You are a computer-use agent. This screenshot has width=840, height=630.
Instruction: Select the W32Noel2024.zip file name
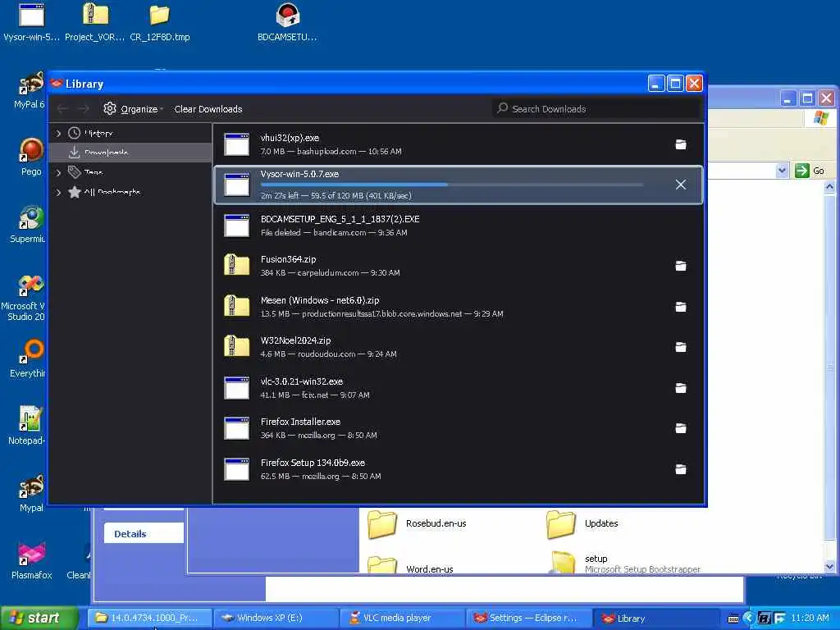295,340
